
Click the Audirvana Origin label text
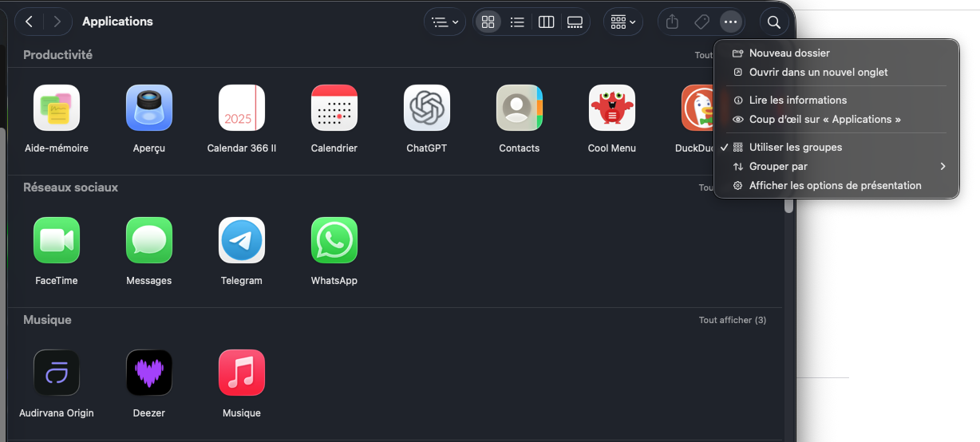point(57,413)
